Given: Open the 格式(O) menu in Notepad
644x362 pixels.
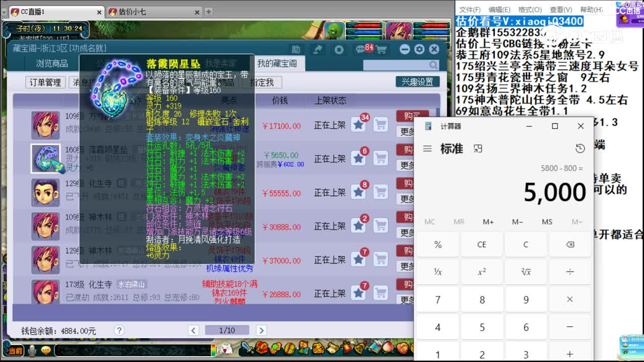Looking at the screenshot, I should (x=530, y=10).
